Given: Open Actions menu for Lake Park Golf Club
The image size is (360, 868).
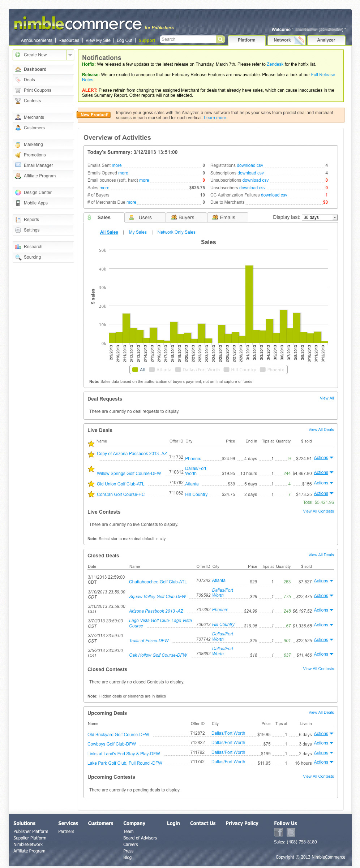Looking at the screenshot, I should click(323, 762).
